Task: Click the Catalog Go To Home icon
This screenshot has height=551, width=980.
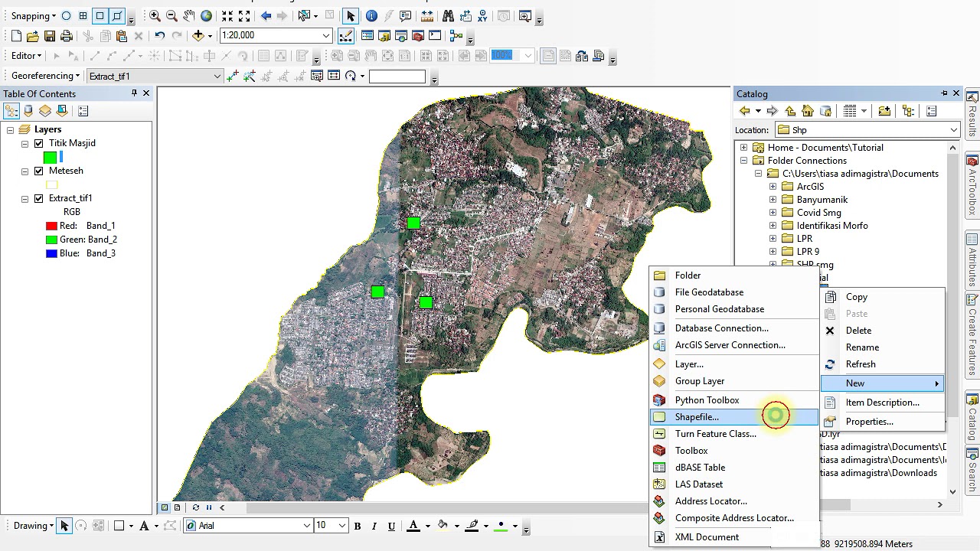Action: (808, 112)
